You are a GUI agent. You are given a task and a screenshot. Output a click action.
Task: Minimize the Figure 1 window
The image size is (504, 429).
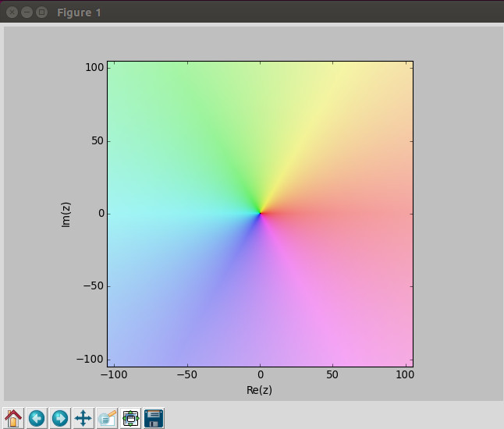click(27, 12)
